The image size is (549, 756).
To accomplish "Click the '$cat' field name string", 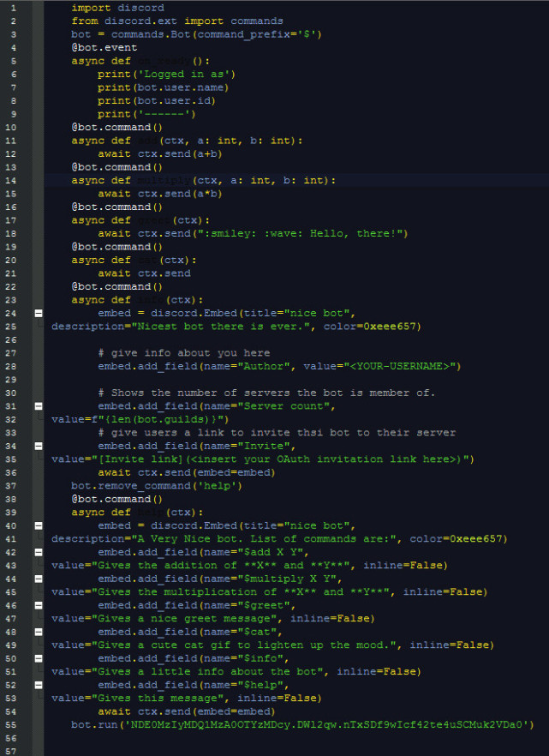I will click(x=257, y=632).
